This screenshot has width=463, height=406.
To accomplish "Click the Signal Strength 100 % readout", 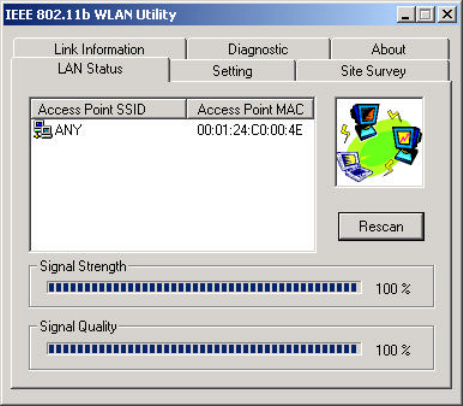I will [393, 289].
